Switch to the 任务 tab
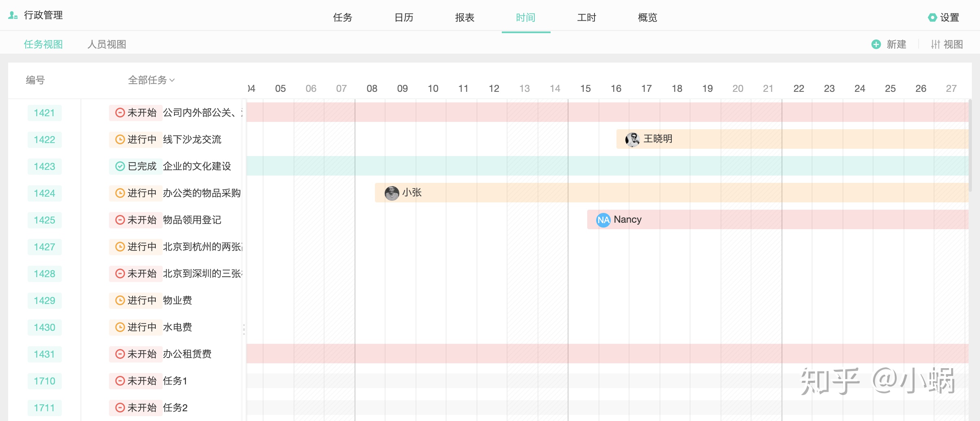The height and width of the screenshot is (421, 980). (343, 17)
